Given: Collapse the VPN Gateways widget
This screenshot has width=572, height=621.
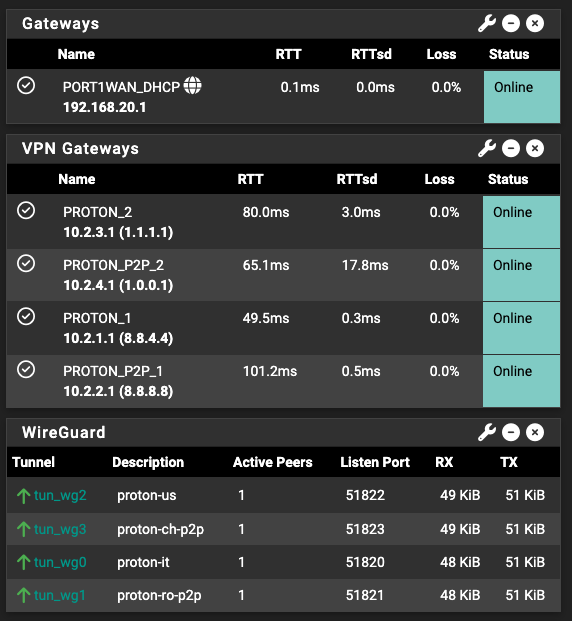Looking at the screenshot, I should click(511, 149).
